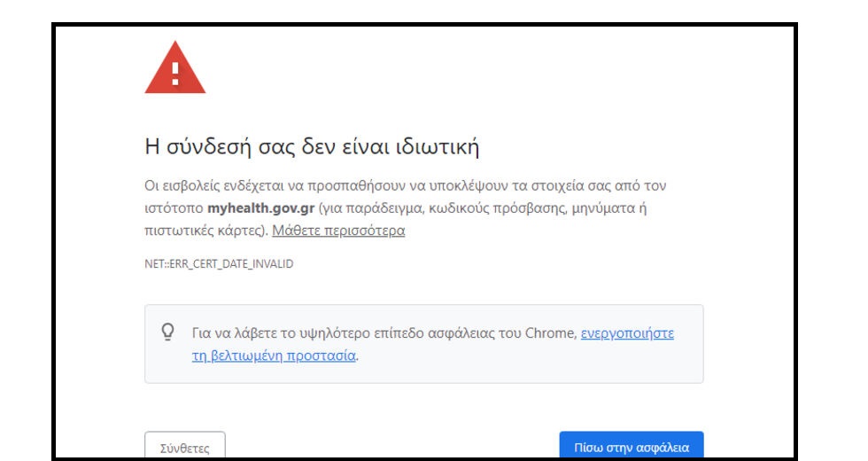Image resolution: width=868 pixels, height=461 pixels.
Task: Click the red warning triangle icon
Action: 174,69
